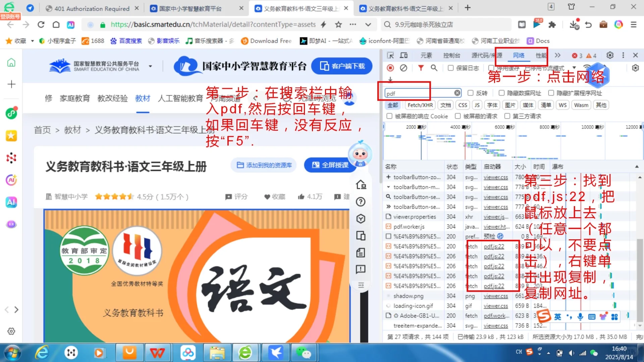Tick the 隐藏扩展程序网址 checkbox
Image resolution: width=644 pixels, height=362 pixels.
pos(551,93)
